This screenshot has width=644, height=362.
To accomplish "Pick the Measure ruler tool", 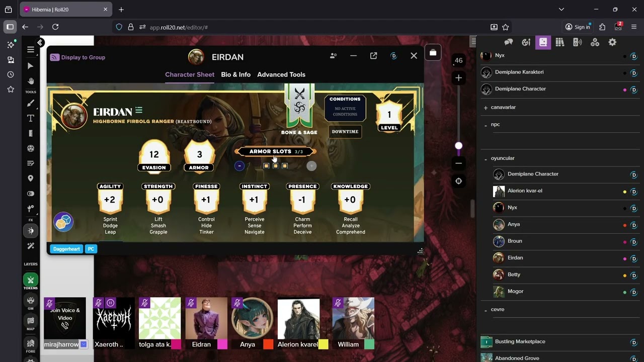I will (31, 133).
